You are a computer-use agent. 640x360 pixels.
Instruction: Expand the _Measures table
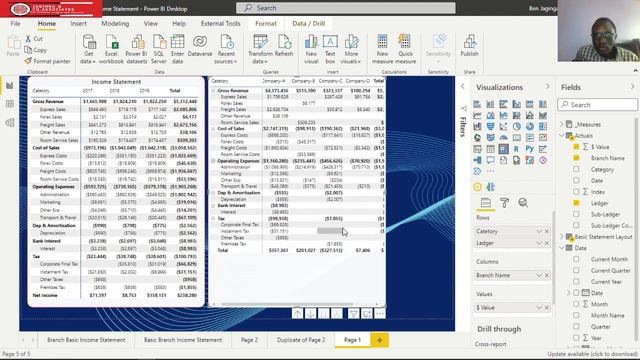tap(562, 124)
